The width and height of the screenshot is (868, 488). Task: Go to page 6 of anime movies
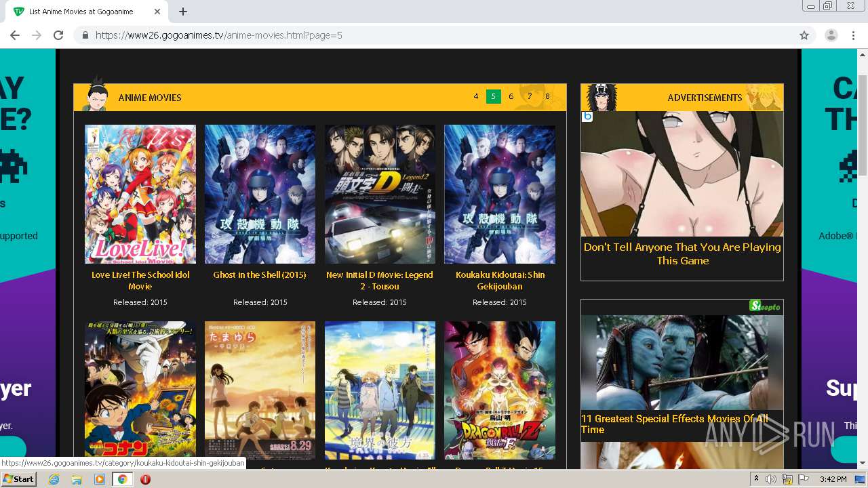point(511,97)
